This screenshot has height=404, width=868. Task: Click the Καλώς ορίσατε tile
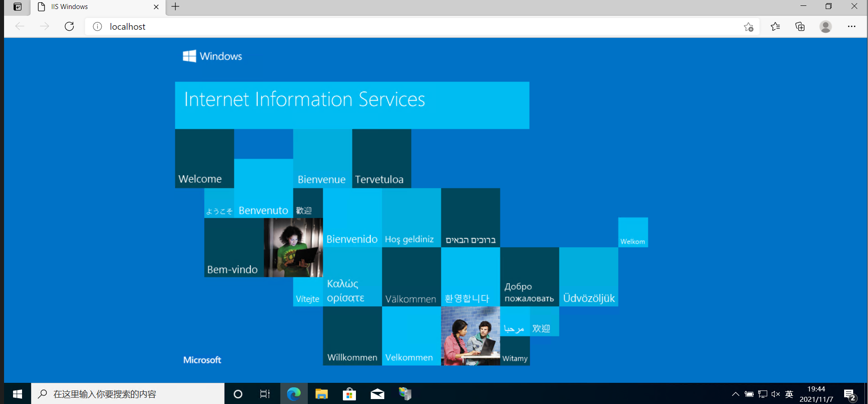[x=352, y=277]
